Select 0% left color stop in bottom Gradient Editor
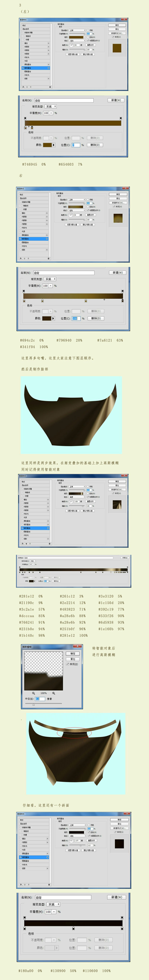 [25, 929]
